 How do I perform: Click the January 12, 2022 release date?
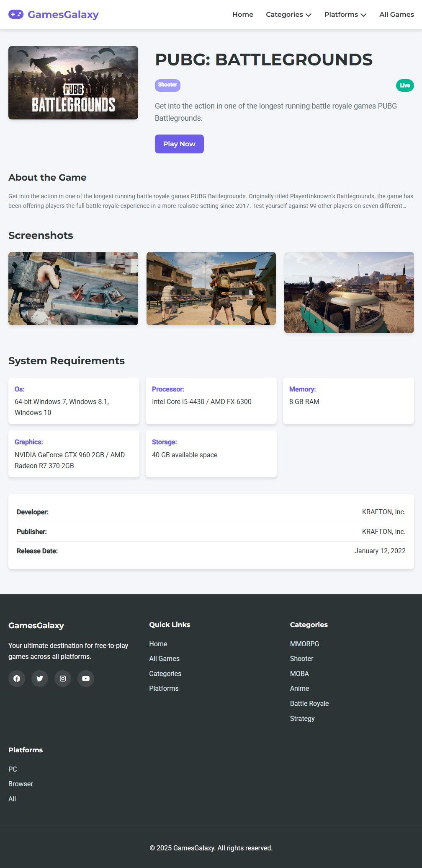(x=380, y=551)
